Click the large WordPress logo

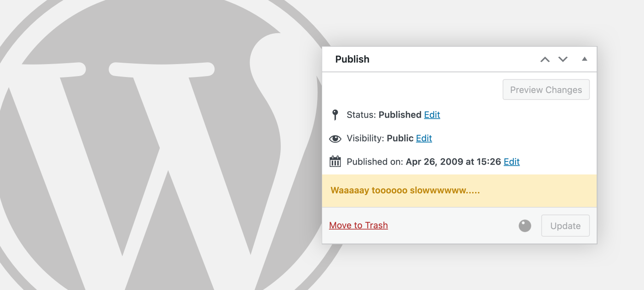(x=161, y=145)
